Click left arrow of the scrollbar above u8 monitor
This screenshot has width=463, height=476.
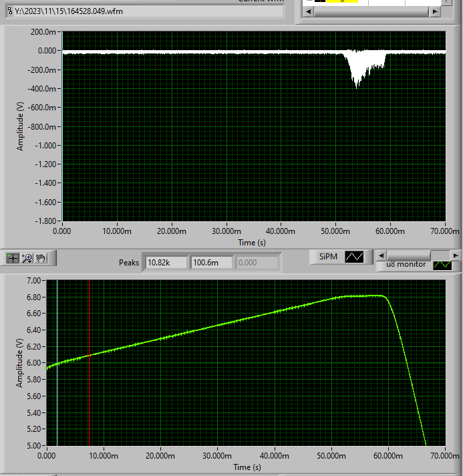click(x=381, y=255)
